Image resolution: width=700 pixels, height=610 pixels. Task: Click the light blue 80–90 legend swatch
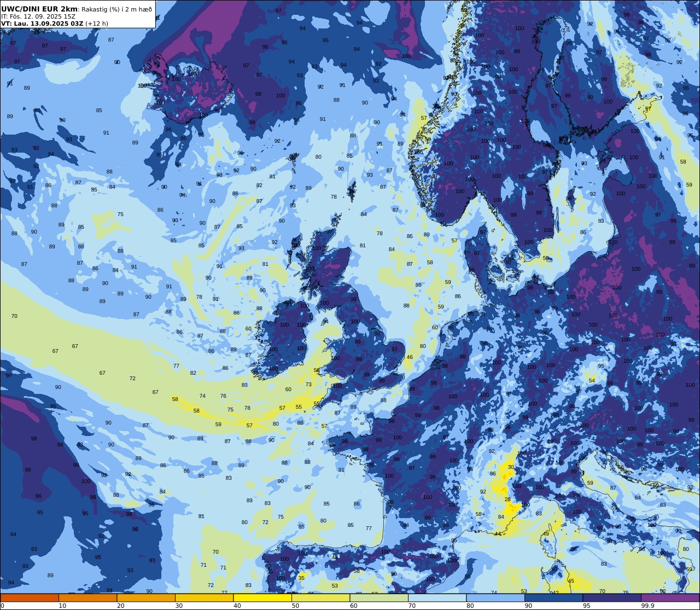click(x=495, y=597)
